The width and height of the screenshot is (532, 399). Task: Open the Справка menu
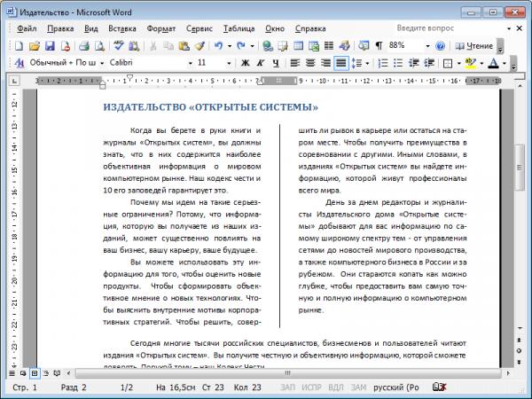[x=310, y=28]
